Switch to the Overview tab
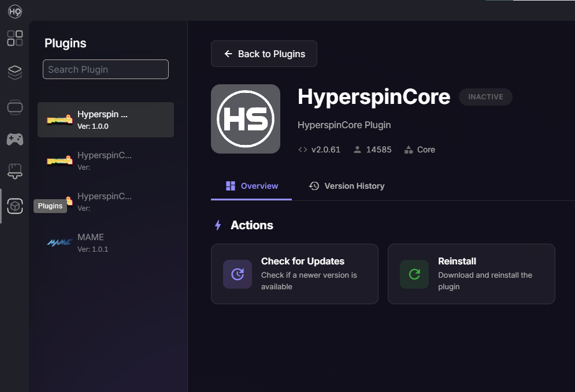 pyautogui.click(x=251, y=186)
